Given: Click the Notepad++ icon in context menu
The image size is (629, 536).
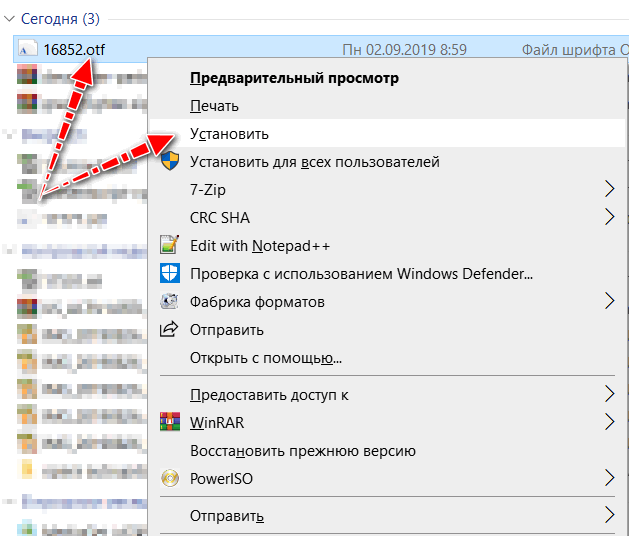Looking at the screenshot, I should coord(170,245).
